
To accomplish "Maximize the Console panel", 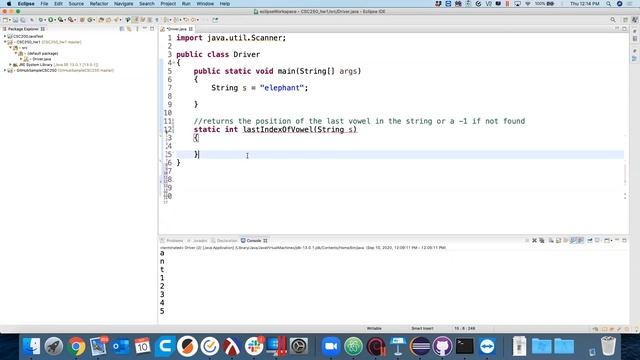I will (624, 241).
